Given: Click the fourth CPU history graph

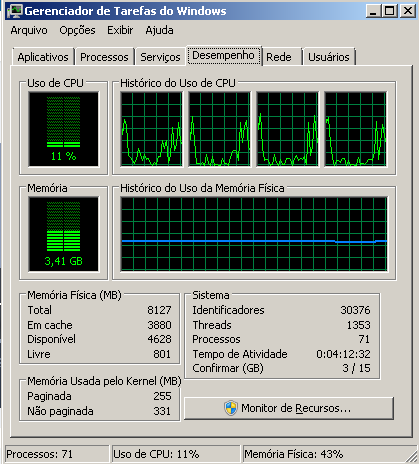Looking at the screenshot, I should point(356,129).
